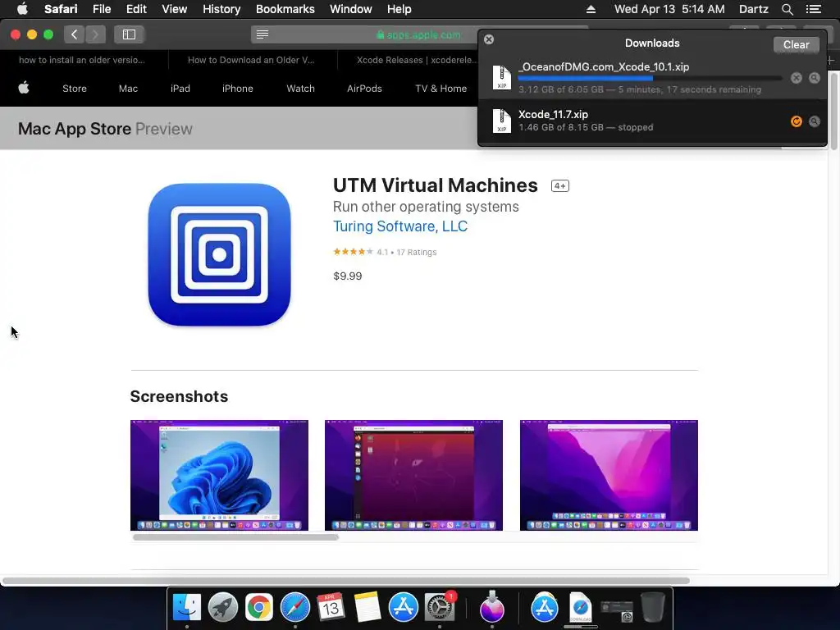The height and width of the screenshot is (630, 840).
Task: Open the Help menu
Action: click(399, 9)
